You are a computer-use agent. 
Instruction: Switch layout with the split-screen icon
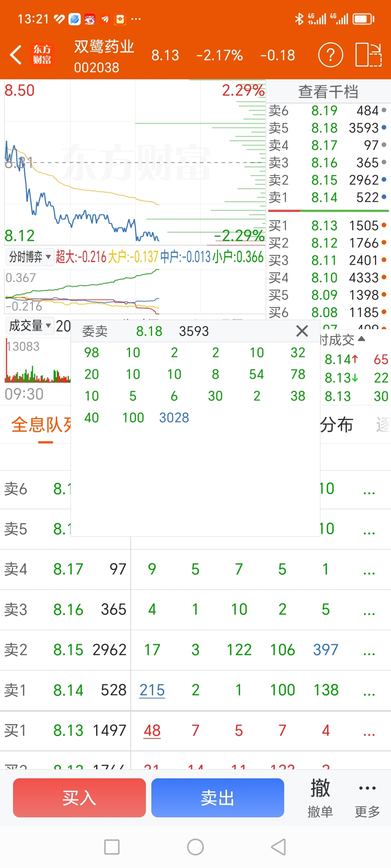(x=369, y=55)
